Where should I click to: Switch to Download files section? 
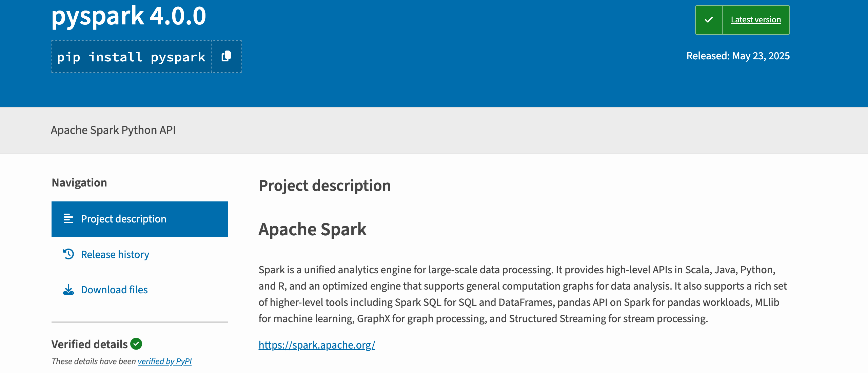(x=114, y=289)
